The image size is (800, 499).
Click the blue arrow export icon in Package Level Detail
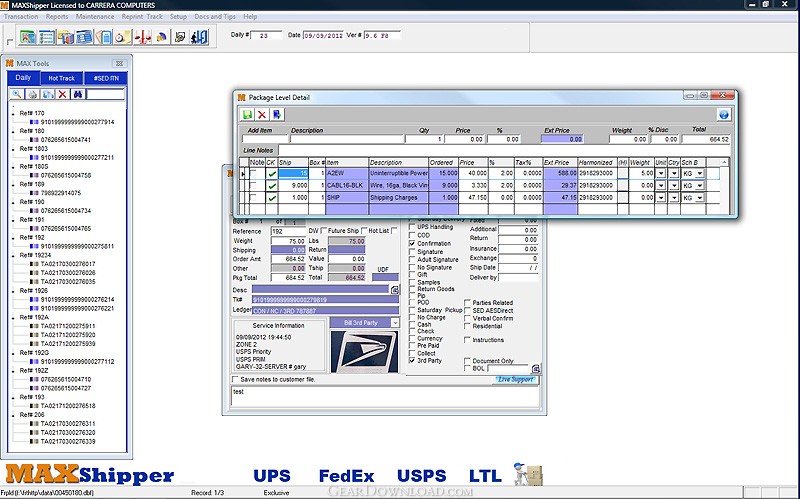click(x=277, y=114)
